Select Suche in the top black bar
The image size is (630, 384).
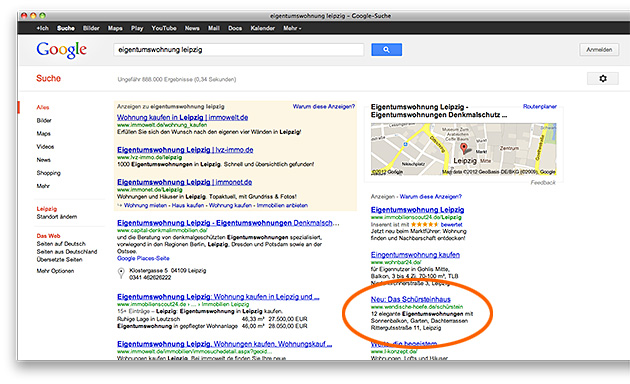coord(65,28)
